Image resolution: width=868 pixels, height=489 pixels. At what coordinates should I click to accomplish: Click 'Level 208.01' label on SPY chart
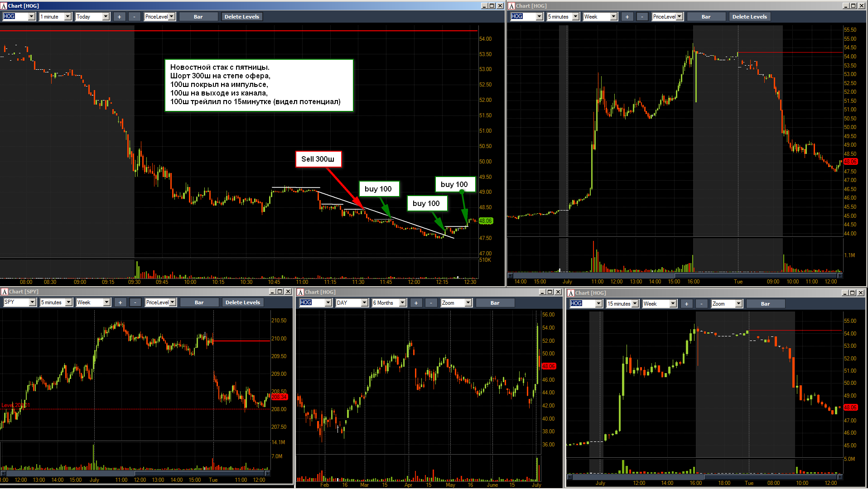pos(16,405)
